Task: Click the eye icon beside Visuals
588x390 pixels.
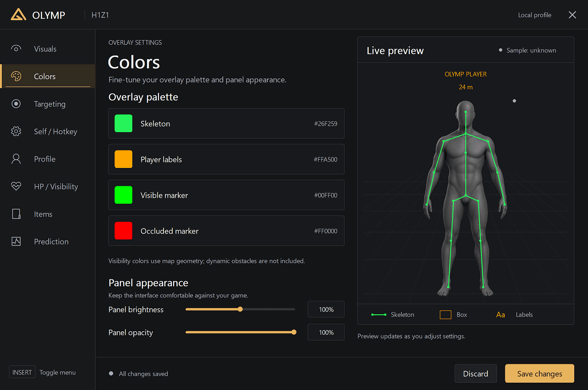Action: click(x=16, y=49)
